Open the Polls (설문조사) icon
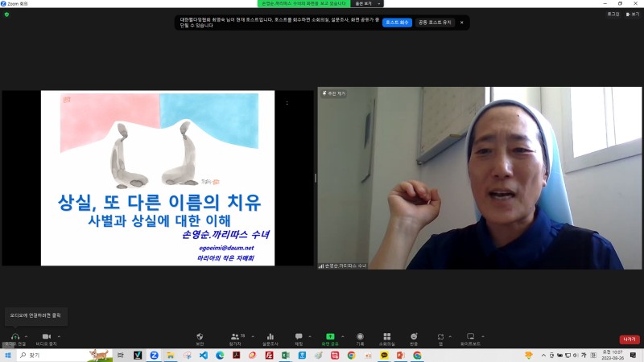Image resolution: width=644 pixels, height=362 pixels. coord(270,336)
